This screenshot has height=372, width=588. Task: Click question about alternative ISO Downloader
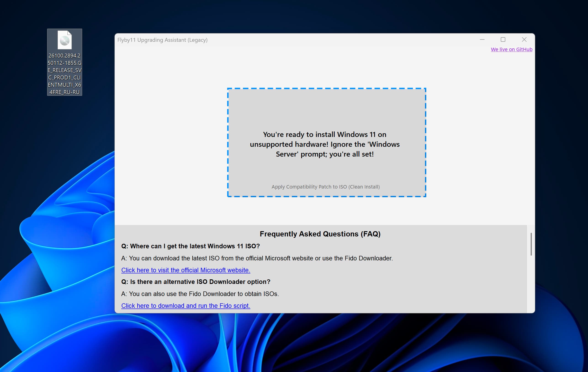pyautogui.click(x=196, y=282)
